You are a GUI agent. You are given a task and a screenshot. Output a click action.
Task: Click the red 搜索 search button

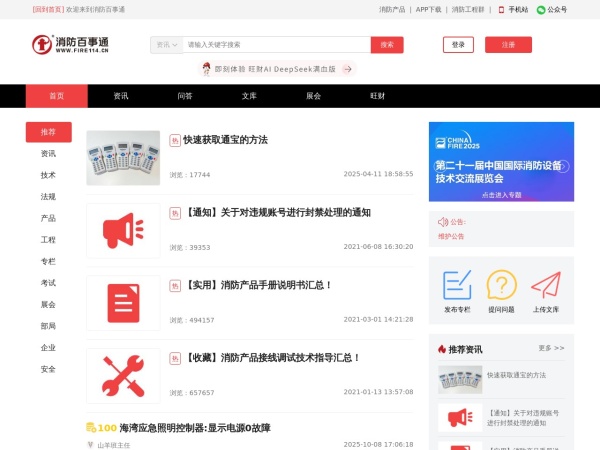[387, 45]
